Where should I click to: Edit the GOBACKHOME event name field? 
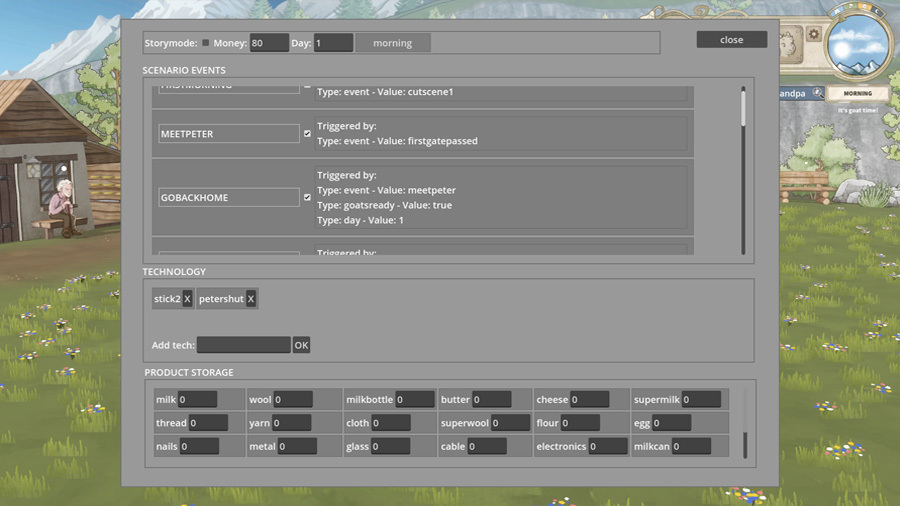pyautogui.click(x=228, y=197)
